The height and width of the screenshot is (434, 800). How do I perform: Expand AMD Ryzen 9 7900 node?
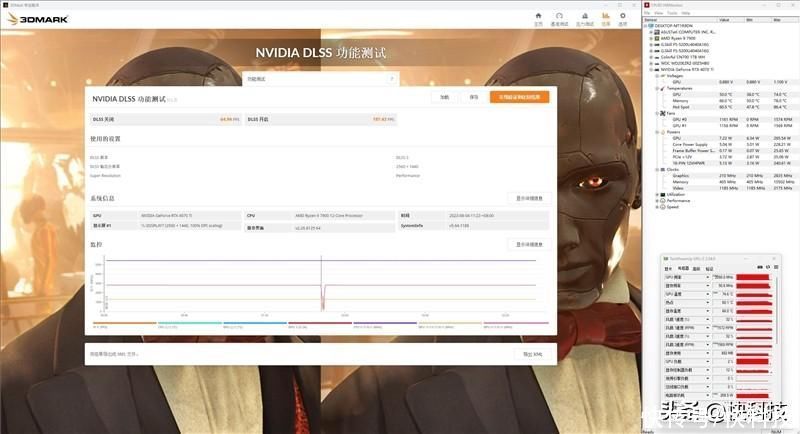click(651, 38)
